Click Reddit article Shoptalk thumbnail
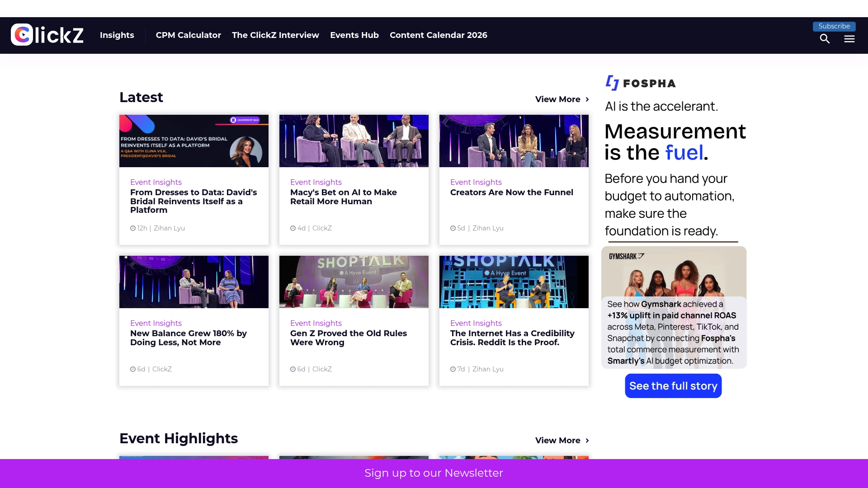The width and height of the screenshot is (868, 488). [514, 282]
